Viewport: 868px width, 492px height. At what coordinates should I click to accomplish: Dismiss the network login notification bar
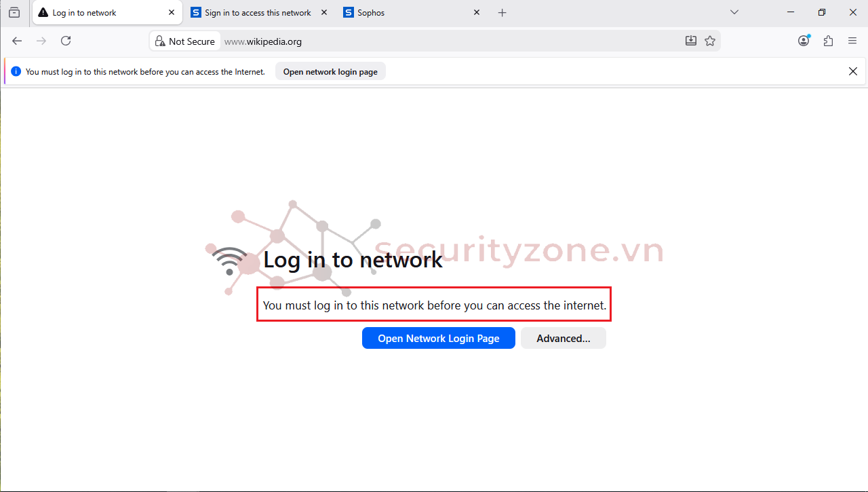[x=853, y=71]
